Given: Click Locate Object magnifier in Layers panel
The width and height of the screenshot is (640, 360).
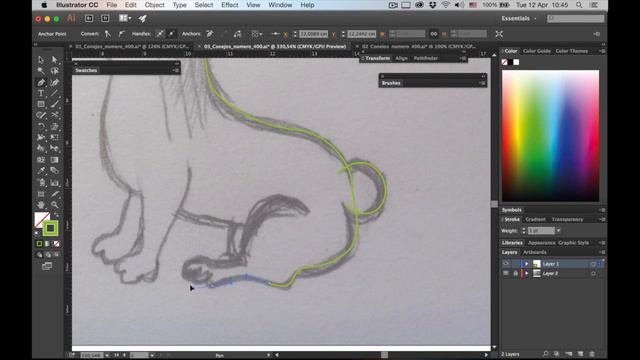Looking at the screenshot, I should coord(545,353).
